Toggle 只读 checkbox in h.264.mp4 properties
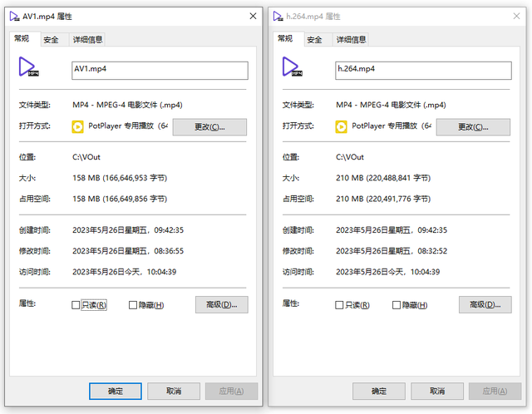The height and width of the screenshot is (414, 532). coord(339,305)
